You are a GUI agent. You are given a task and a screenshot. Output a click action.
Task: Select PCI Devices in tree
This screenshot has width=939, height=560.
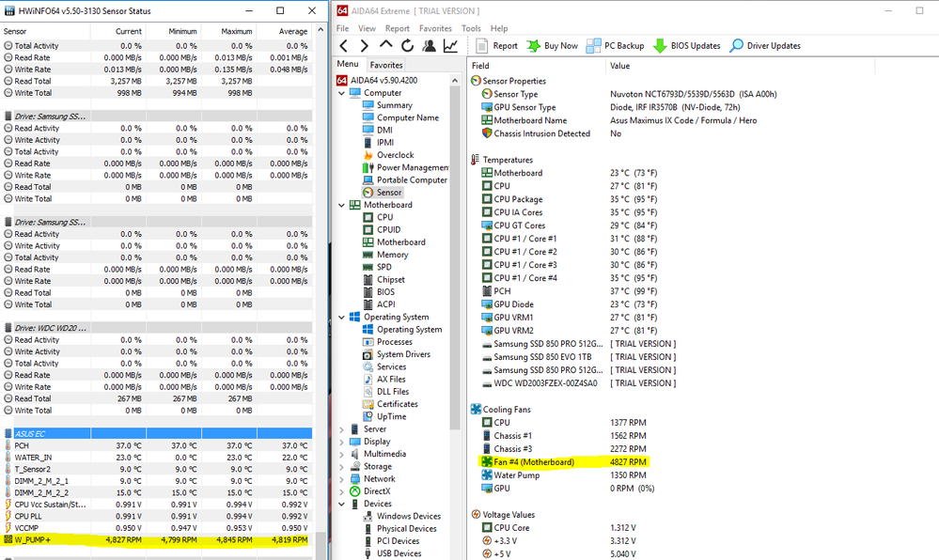(398, 541)
